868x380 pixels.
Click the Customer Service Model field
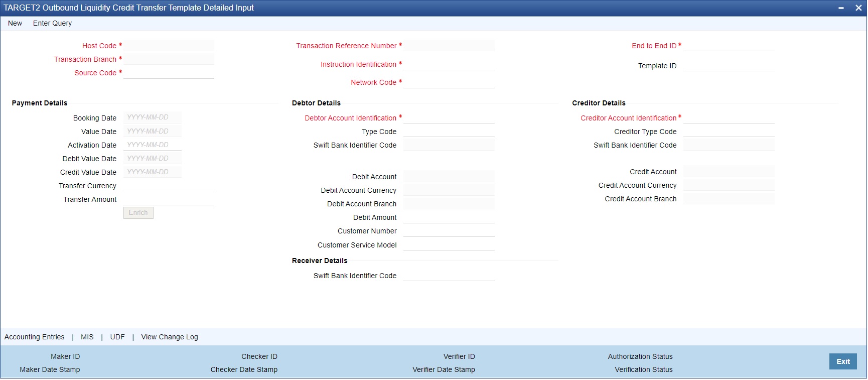(449, 245)
